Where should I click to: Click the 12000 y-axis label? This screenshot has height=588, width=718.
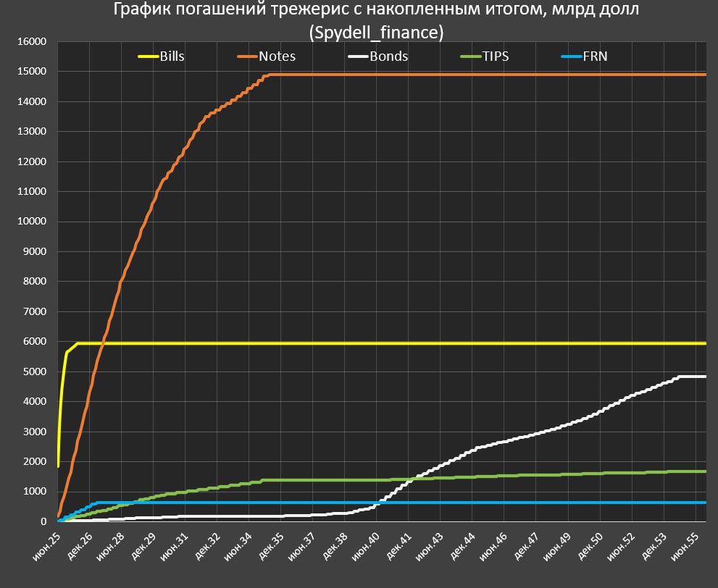pyautogui.click(x=32, y=161)
